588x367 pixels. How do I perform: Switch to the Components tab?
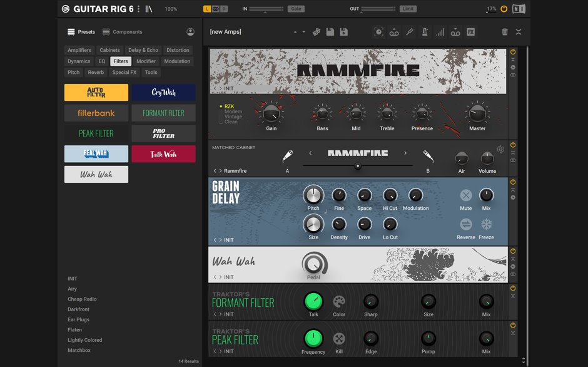point(123,32)
